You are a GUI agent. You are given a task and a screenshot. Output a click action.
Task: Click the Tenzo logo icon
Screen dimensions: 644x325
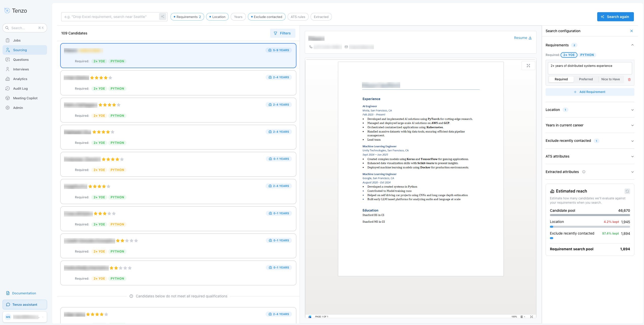(x=7, y=10)
